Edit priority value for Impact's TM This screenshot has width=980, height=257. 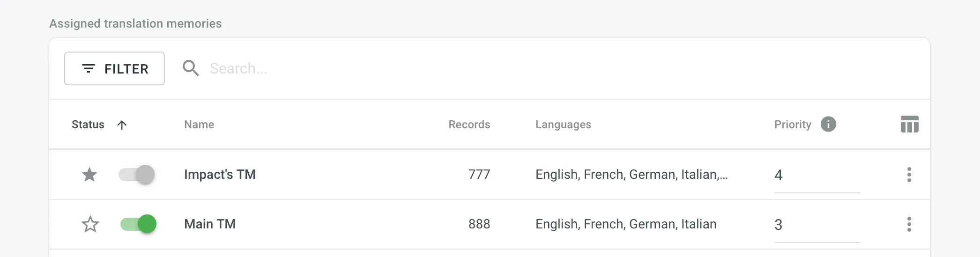click(817, 175)
